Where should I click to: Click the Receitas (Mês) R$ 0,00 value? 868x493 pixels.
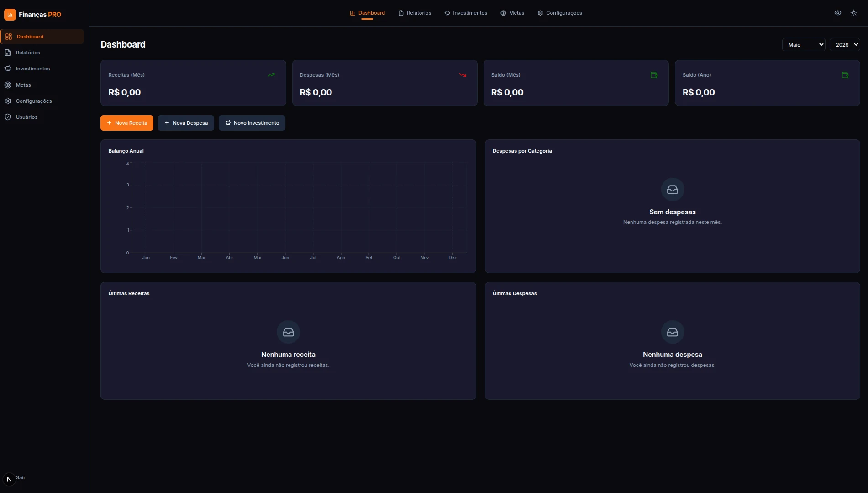coord(125,92)
